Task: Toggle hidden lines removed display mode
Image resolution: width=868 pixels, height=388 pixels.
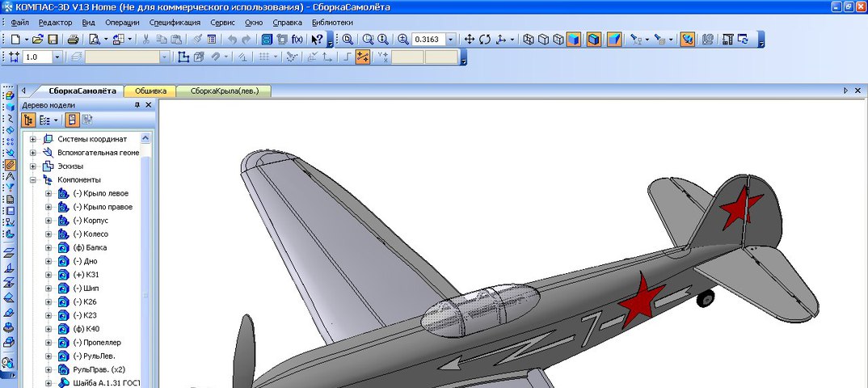Action: coord(544,40)
